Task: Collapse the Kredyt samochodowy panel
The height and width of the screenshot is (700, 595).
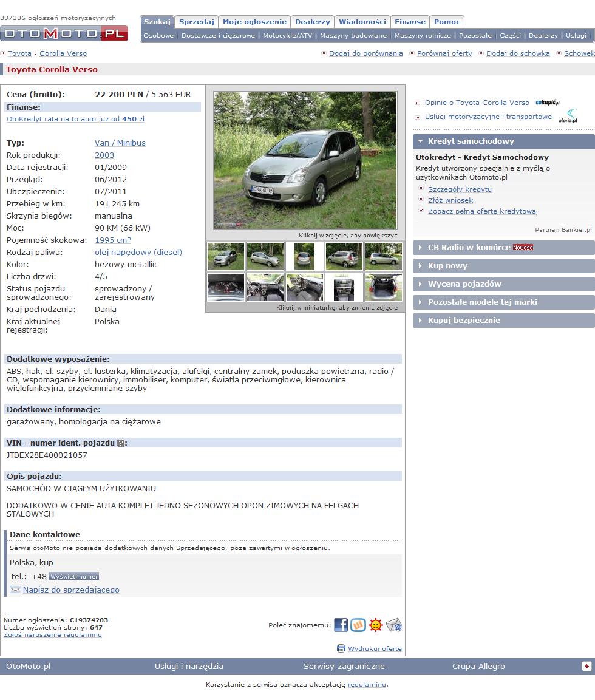Action: 504,141
